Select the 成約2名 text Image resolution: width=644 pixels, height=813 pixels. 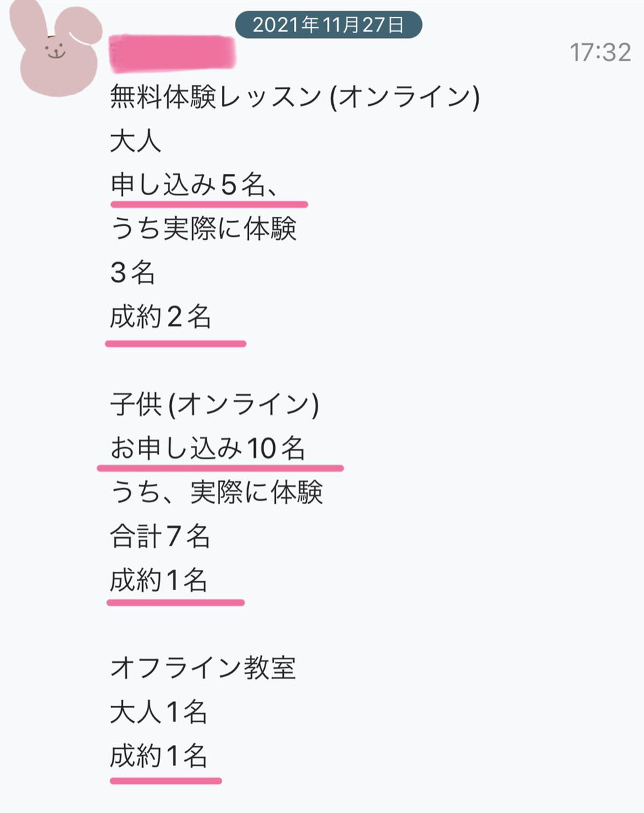[160, 316]
